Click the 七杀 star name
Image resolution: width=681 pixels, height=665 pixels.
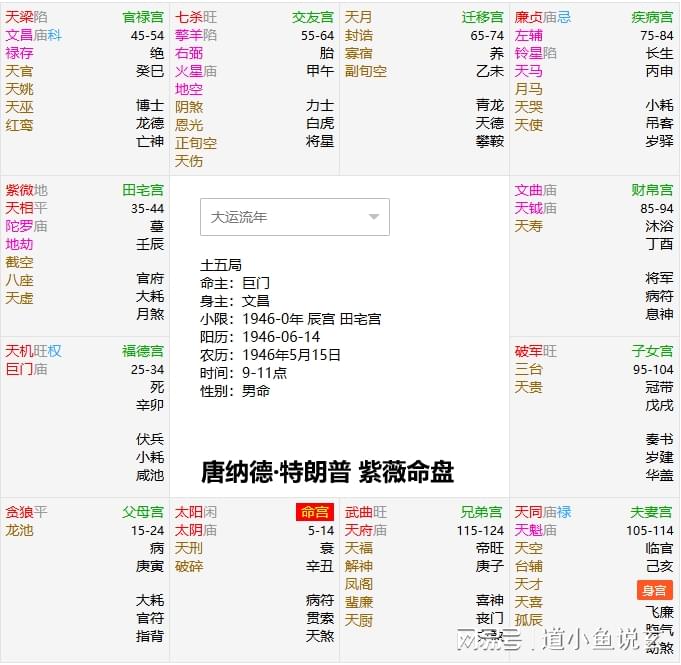click(x=189, y=17)
